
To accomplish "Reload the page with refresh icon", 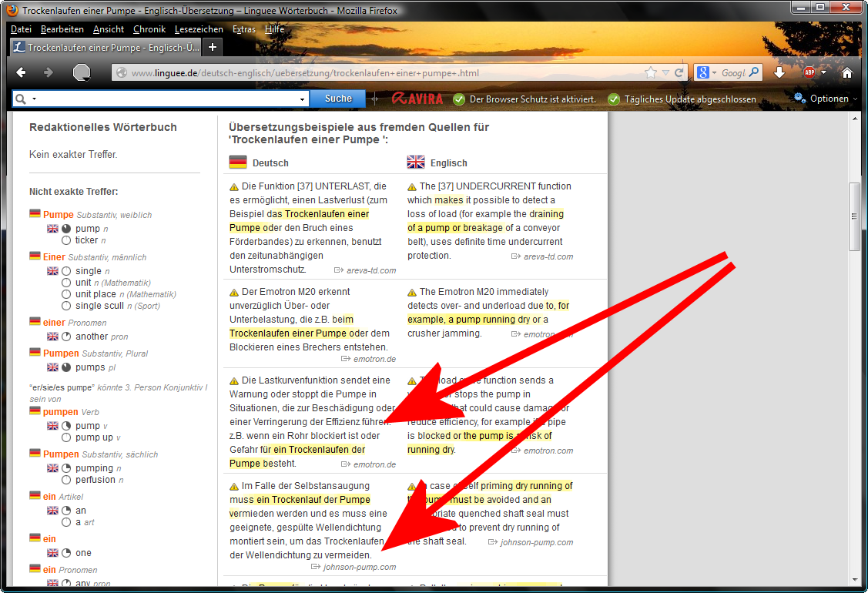I will click(x=679, y=72).
